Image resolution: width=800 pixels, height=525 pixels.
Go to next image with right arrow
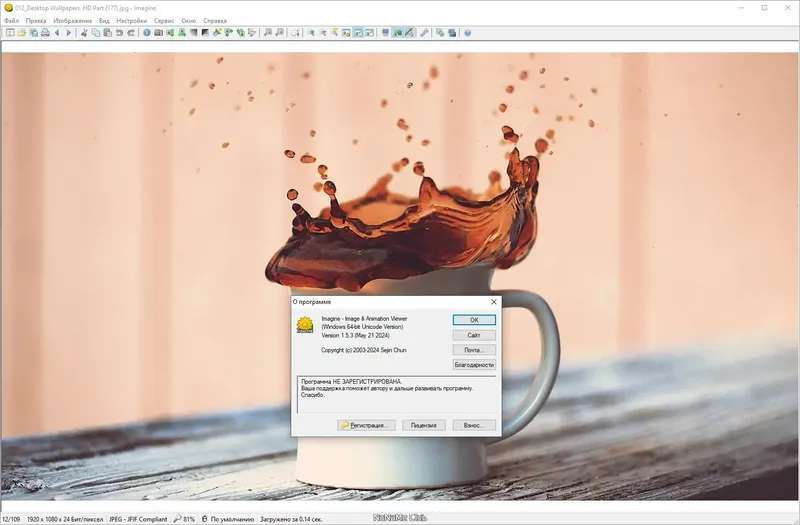(68, 33)
